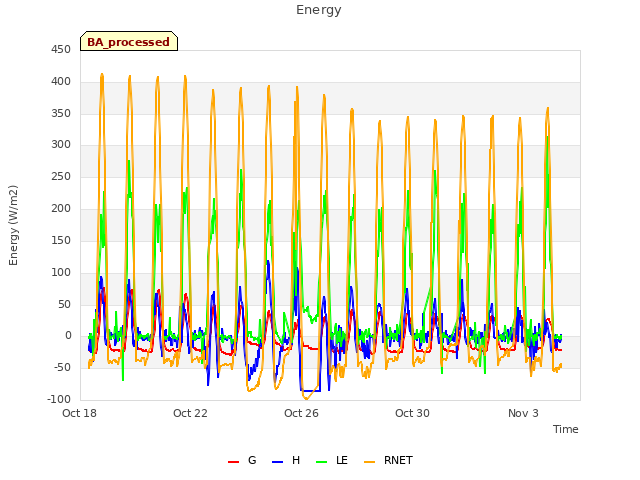This screenshot has width=640, height=480.
Task: Click the 250 y-axis tick label
Action: click(61, 176)
